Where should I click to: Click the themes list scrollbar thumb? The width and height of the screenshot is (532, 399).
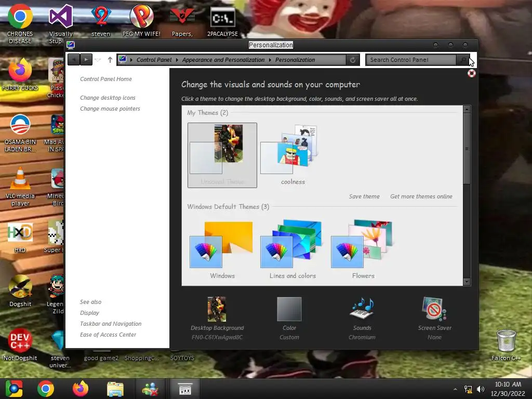coord(467,149)
